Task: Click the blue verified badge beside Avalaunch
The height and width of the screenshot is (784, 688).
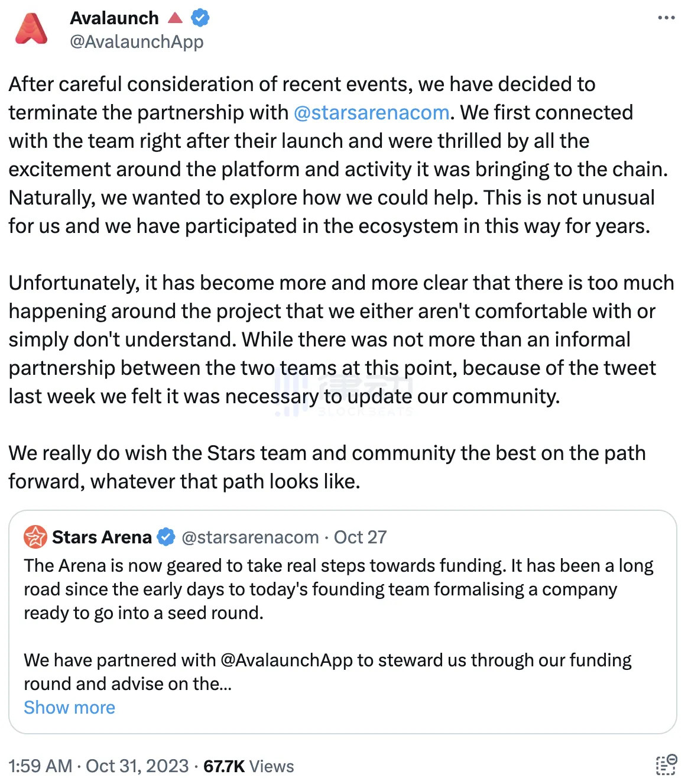Action: coord(200,18)
